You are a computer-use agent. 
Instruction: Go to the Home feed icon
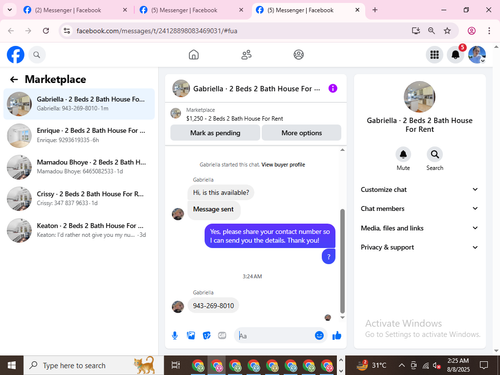194,55
